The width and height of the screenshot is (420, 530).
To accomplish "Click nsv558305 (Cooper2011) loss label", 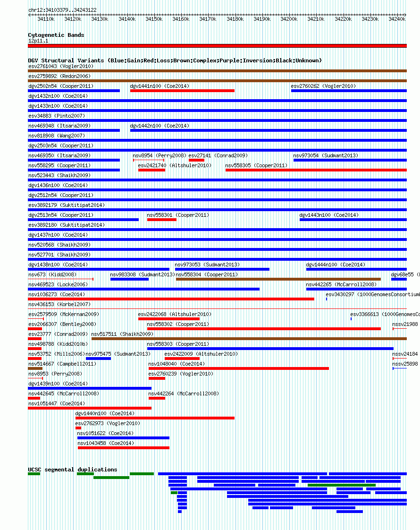I will tap(256, 165).
